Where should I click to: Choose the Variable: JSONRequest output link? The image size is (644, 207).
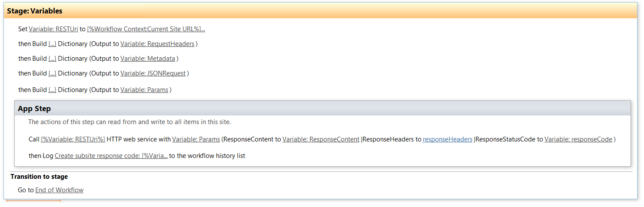153,73
